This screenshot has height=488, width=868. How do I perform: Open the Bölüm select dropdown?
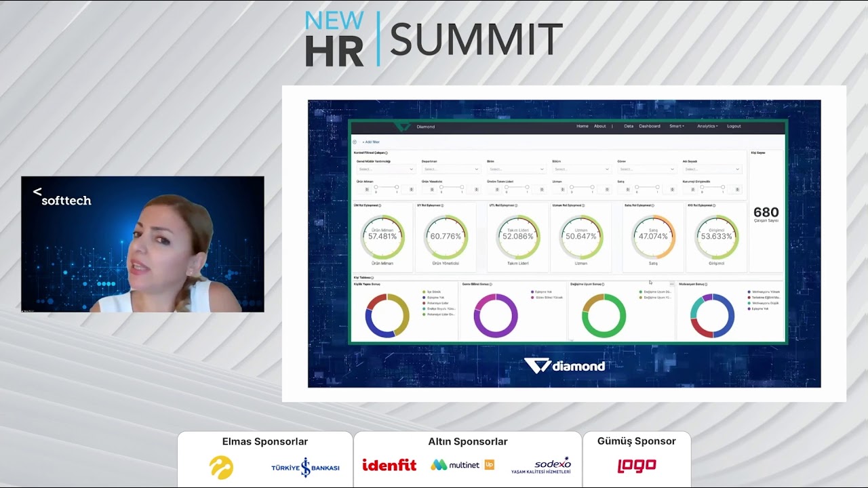point(581,169)
